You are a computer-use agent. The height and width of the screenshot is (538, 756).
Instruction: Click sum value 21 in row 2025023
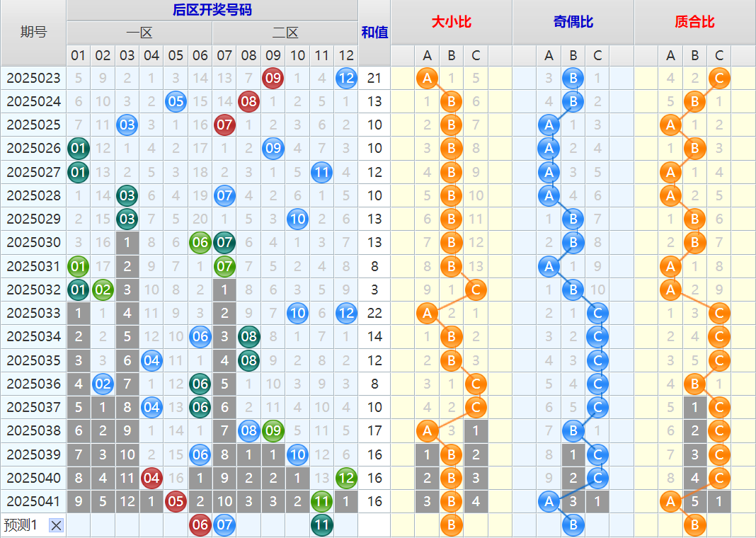374,78
